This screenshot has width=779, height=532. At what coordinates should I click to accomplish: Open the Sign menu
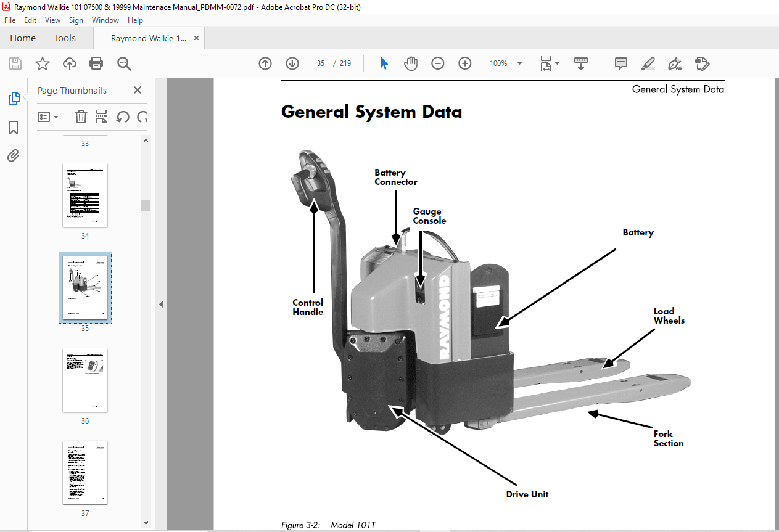[x=76, y=20]
